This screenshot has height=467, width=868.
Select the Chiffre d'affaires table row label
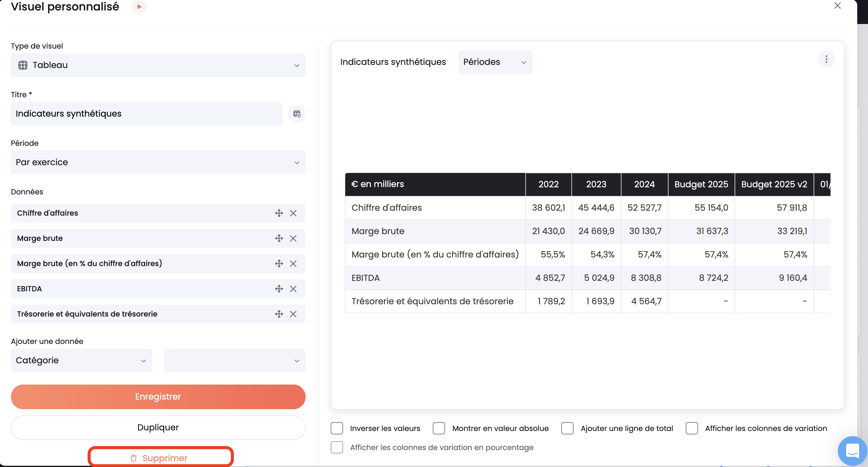pos(386,208)
